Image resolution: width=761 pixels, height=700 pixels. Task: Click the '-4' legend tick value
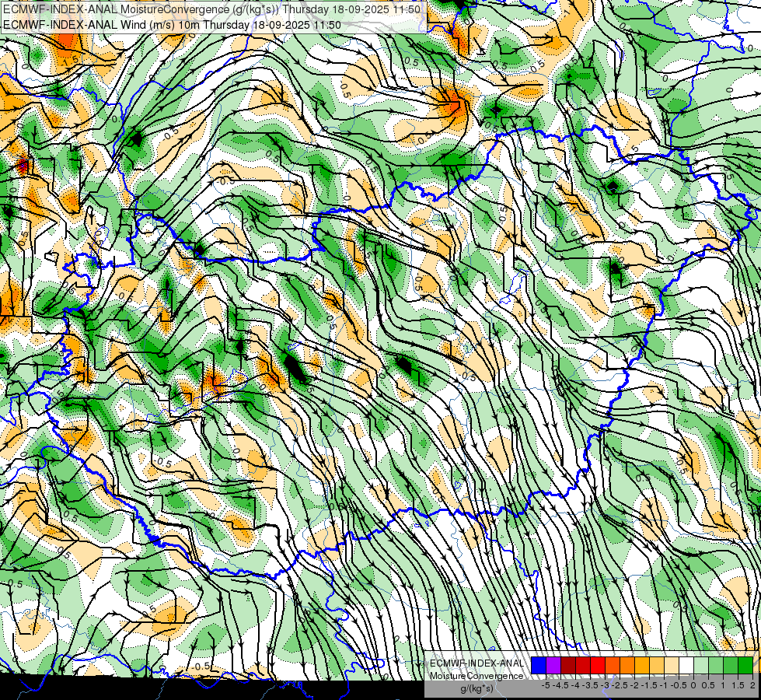click(575, 685)
